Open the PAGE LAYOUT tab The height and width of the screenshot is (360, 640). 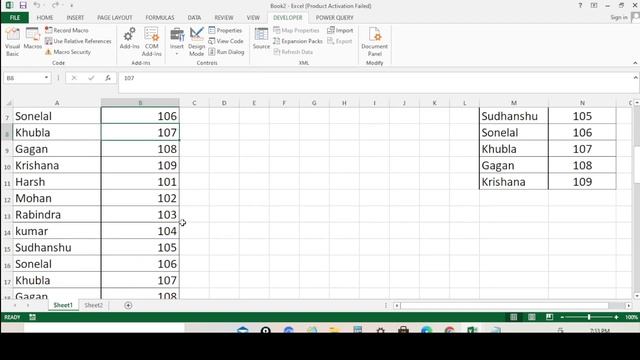click(115, 18)
